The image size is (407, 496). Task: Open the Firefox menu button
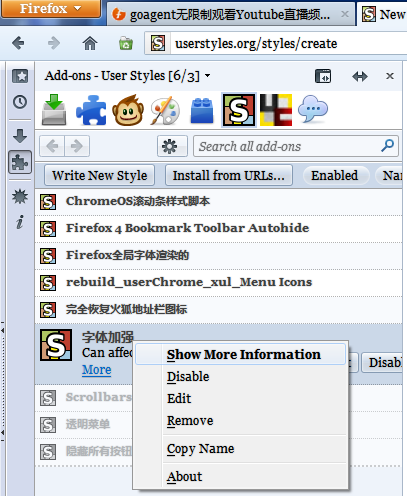[50, 8]
